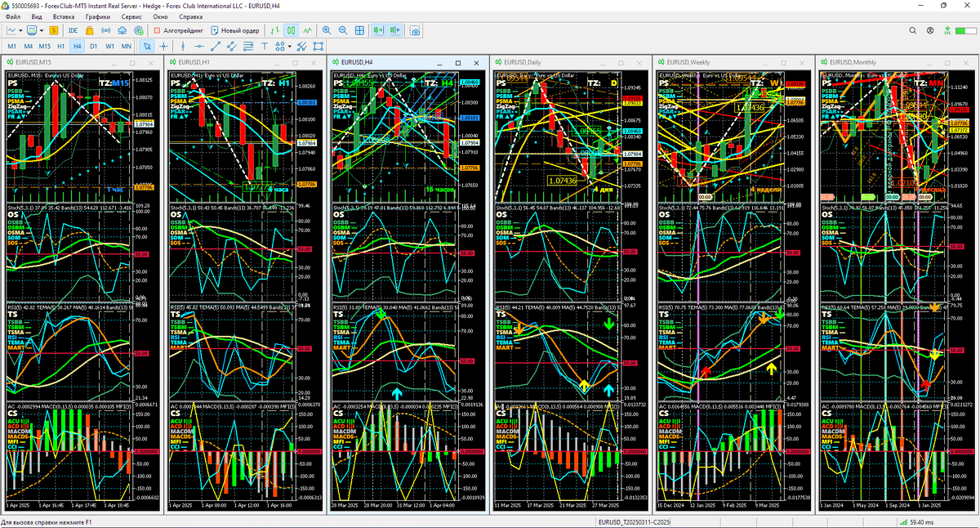Viewport: 980px width, 528px height.
Task: Open the IDE MetaEditor button
Action: coord(73,30)
